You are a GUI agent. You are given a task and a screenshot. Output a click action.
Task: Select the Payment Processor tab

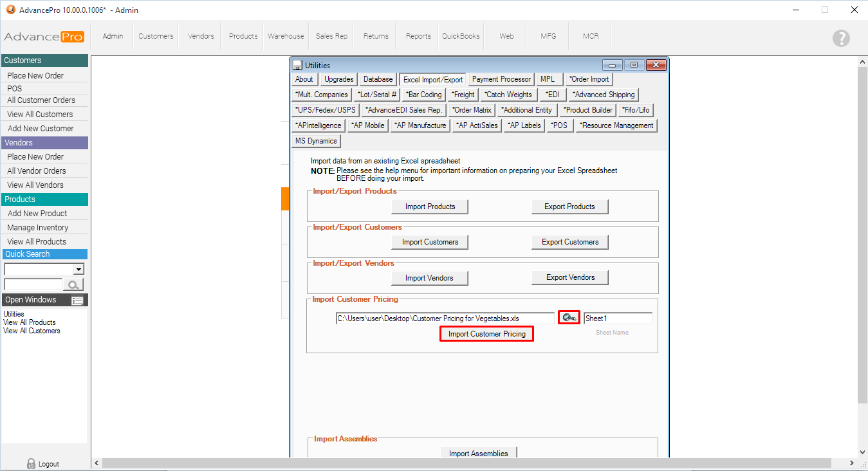point(501,79)
